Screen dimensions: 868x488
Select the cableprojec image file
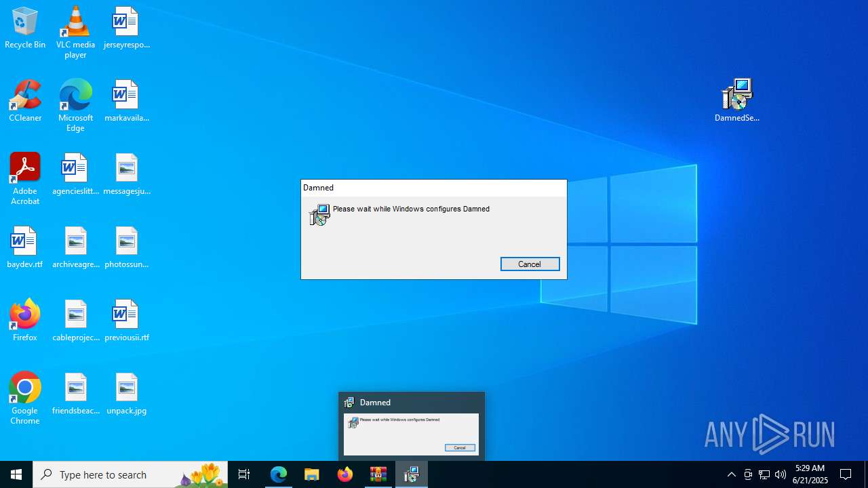point(75,321)
